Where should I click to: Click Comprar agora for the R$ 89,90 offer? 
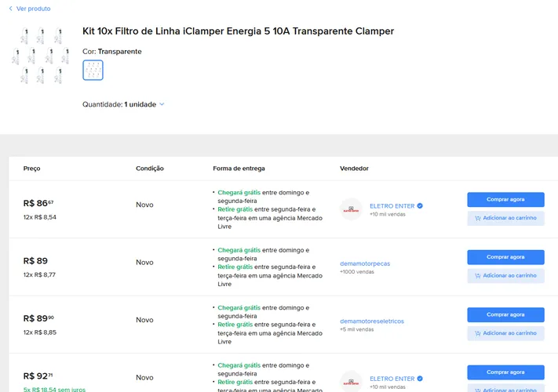click(505, 315)
